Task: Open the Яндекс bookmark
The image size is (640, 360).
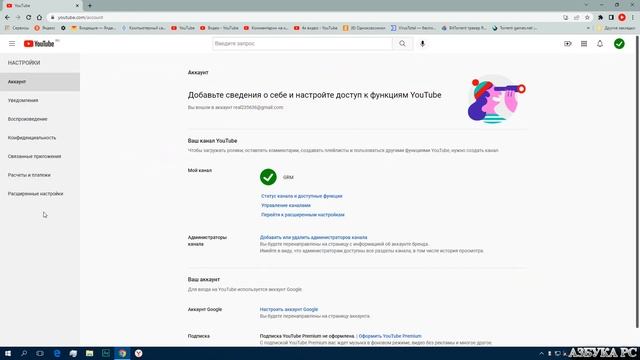Action: click(x=45, y=28)
